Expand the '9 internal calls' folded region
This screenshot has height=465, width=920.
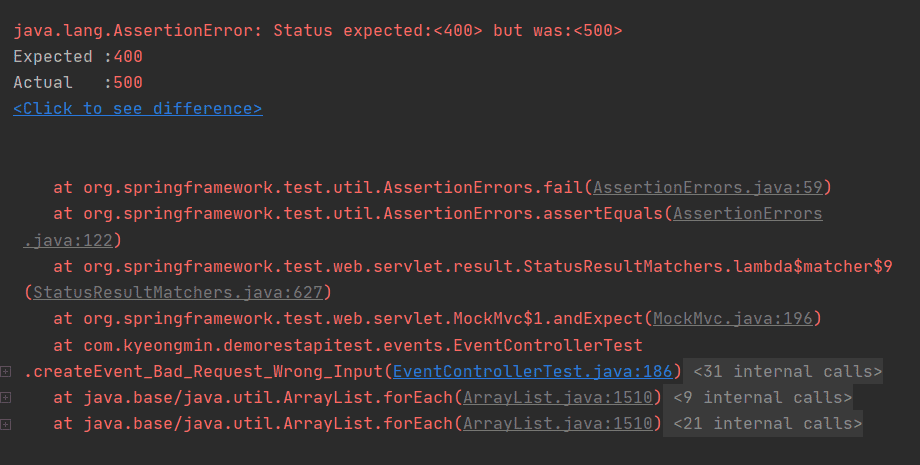click(762, 397)
